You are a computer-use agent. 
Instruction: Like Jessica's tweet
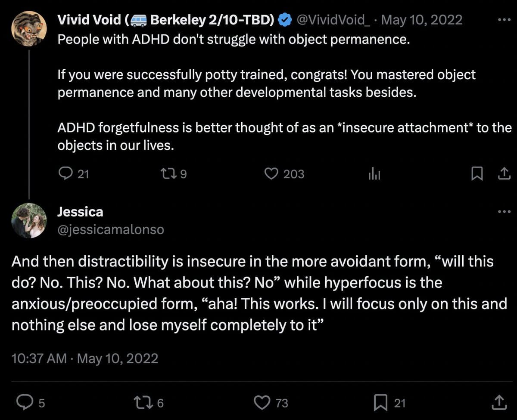click(x=261, y=403)
